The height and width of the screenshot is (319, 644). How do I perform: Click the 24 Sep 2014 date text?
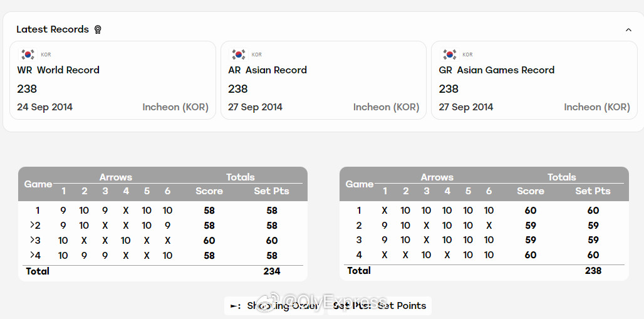pos(44,107)
